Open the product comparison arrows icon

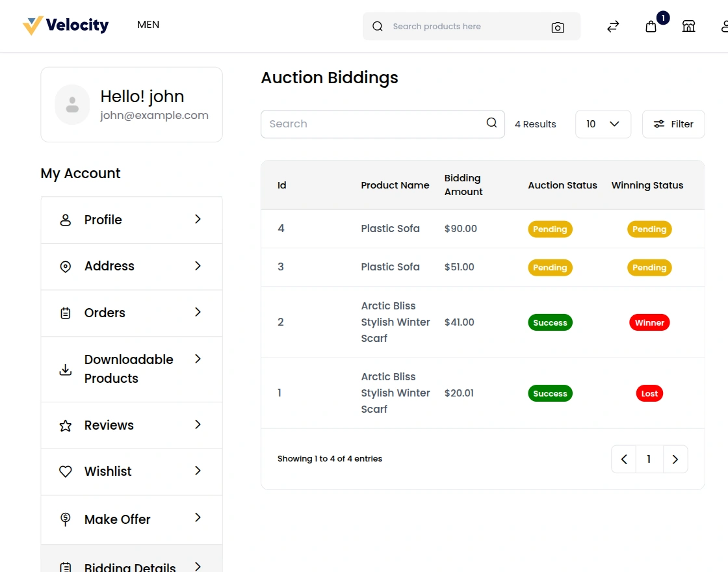pyautogui.click(x=612, y=26)
